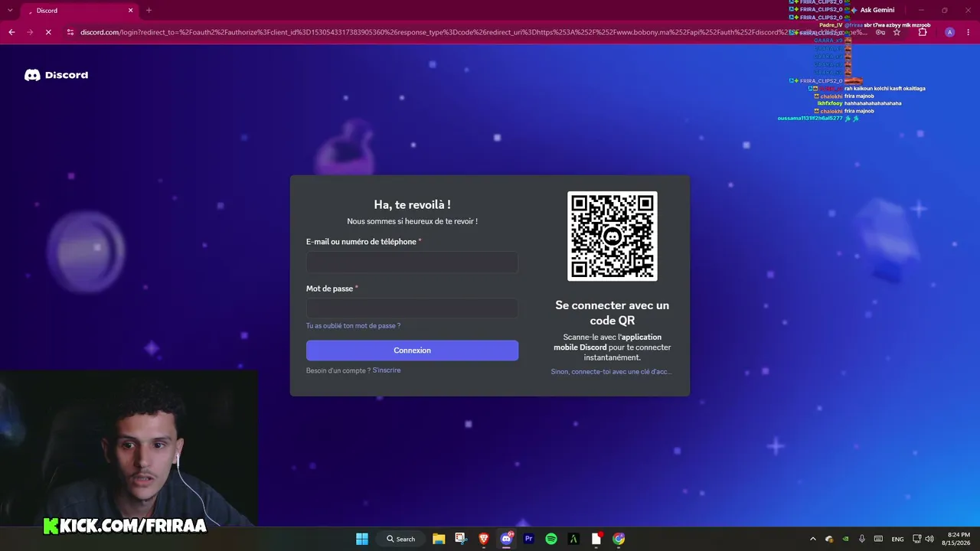Open a new browser tab
This screenshot has width=980, height=551.
click(149, 11)
